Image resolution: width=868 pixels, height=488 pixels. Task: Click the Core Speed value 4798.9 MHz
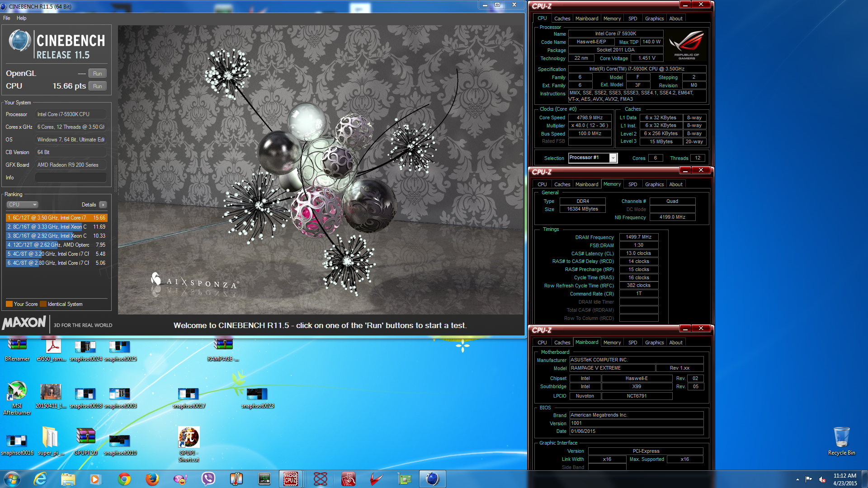pyautogui.click(x=590, y=117)
